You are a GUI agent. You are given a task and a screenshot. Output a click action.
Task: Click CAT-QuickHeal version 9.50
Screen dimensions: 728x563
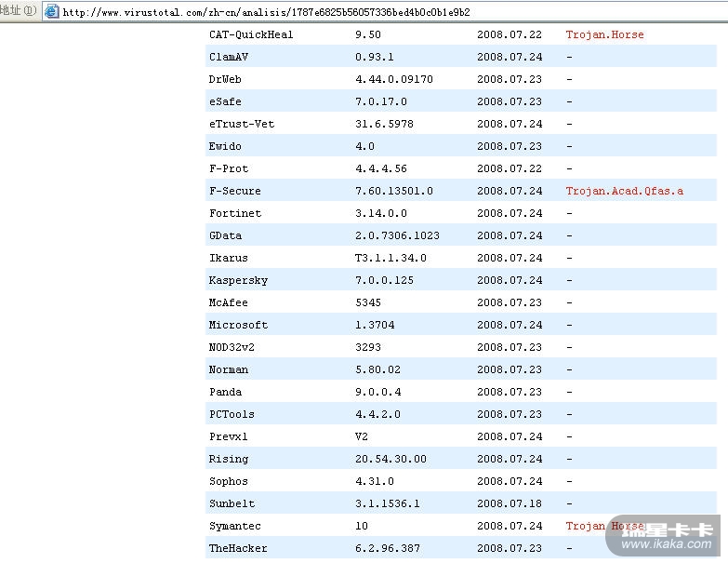[367, 34]
